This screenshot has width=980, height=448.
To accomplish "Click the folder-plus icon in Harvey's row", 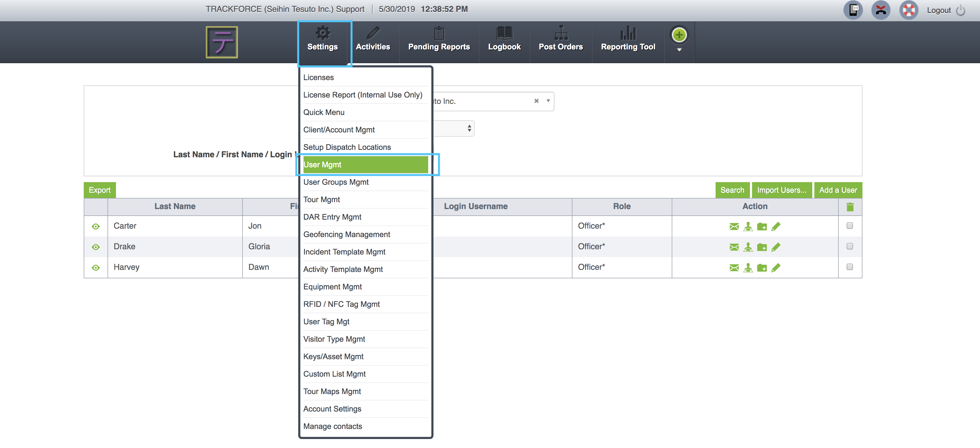I will pyautogui.click(x=762, y=267).
